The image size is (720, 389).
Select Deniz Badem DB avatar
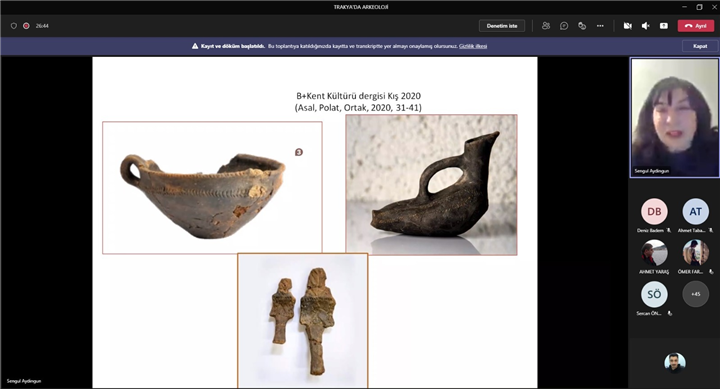point(654,211)
